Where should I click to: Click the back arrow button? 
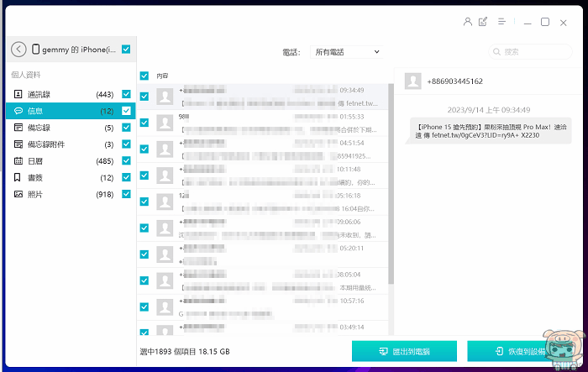[18, 50]
